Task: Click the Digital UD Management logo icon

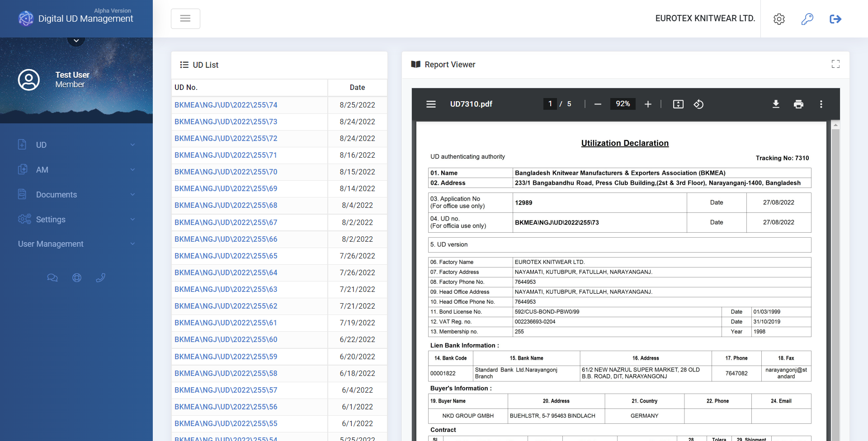Action: (26, 19)
